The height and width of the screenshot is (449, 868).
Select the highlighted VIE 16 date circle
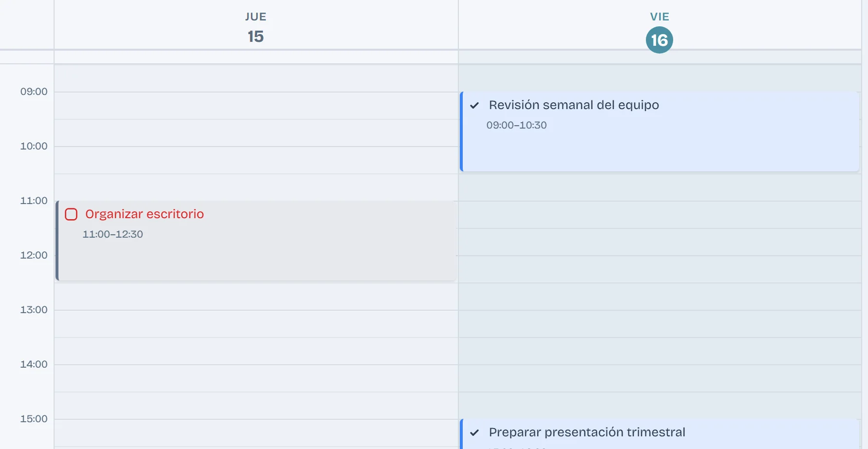coord(660,40)
